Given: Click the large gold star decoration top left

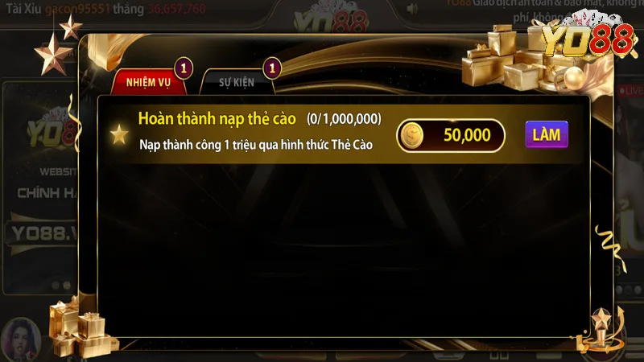Looking at the screenshot, I should coord(53,55).
